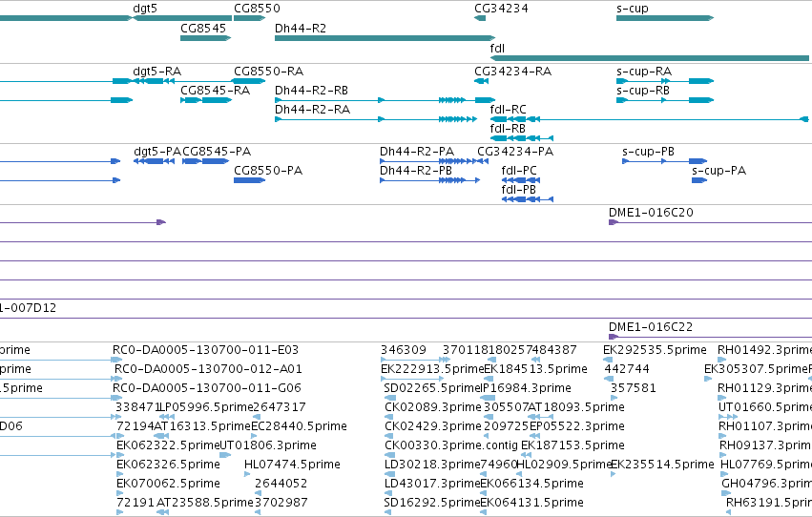This screenshot has width=812, height=517.
Task: Click the EK187153.5prime EST label
Action: 573,445
